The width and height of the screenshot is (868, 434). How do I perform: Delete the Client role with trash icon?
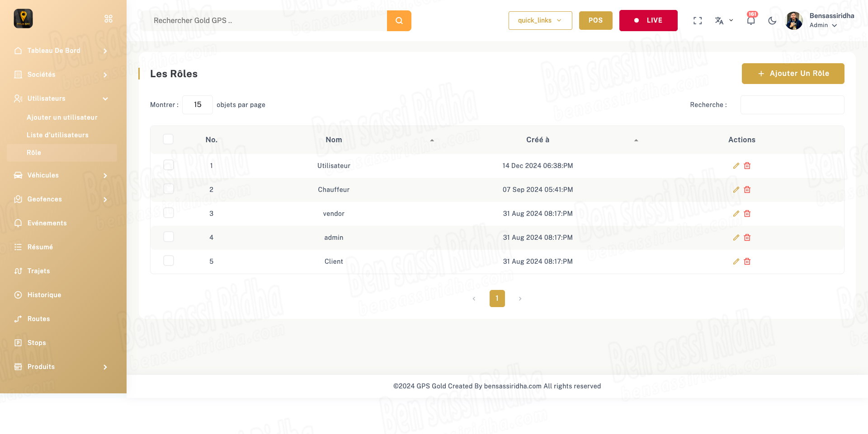[x=747, y=261]
